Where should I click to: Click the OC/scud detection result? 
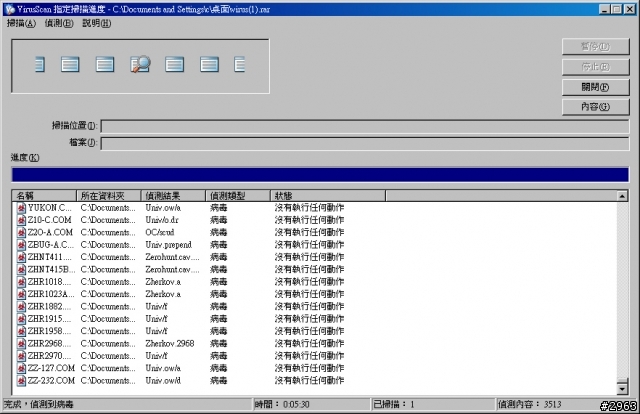160,232
